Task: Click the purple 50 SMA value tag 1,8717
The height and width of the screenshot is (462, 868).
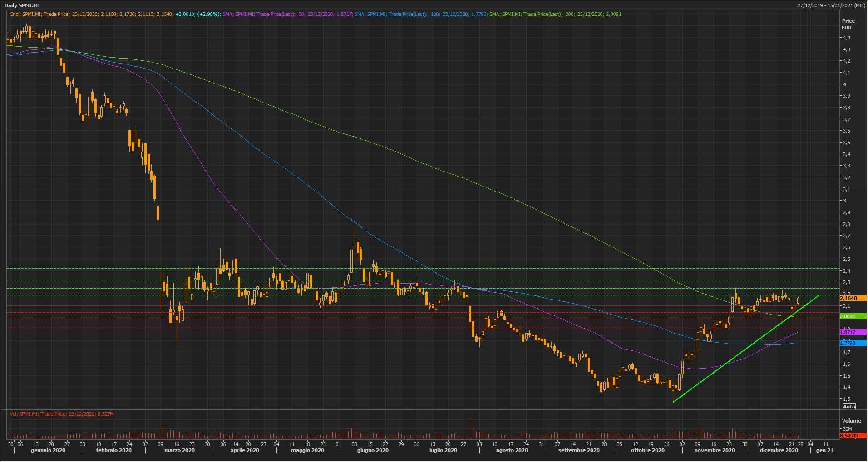Action: point(853,332)
